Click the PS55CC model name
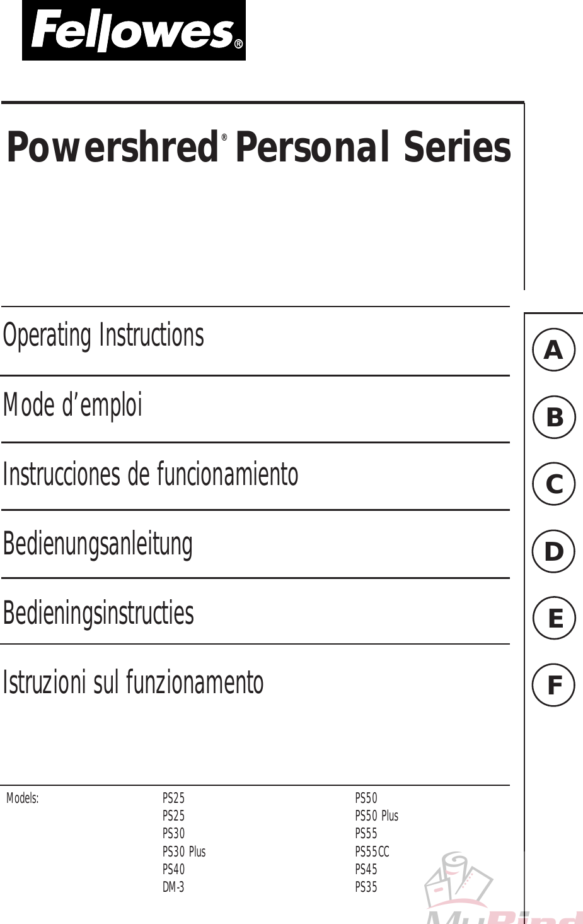Image resolution: width=583 pixels, height=924 pixels. 372,851
